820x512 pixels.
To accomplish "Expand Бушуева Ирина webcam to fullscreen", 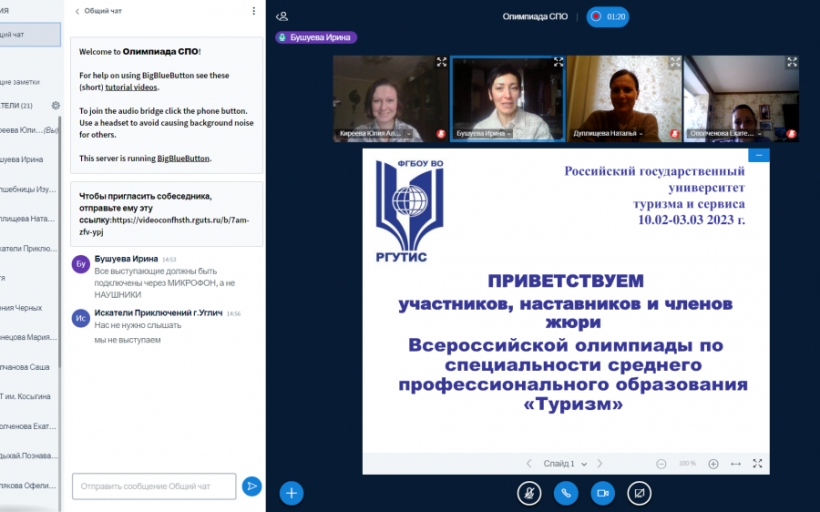I will pyautogui.click(x=558, y=62).
